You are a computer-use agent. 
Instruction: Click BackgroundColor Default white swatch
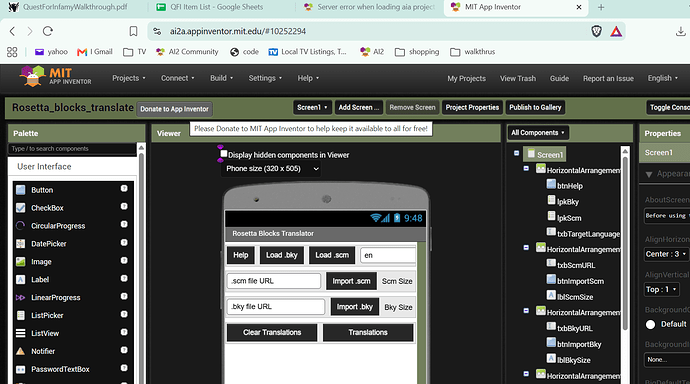click(650, 324)
